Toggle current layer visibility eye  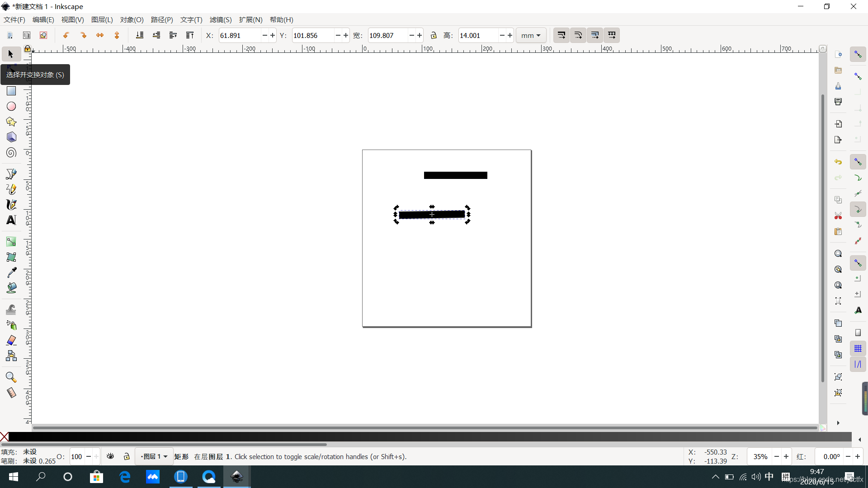[110, 456]
